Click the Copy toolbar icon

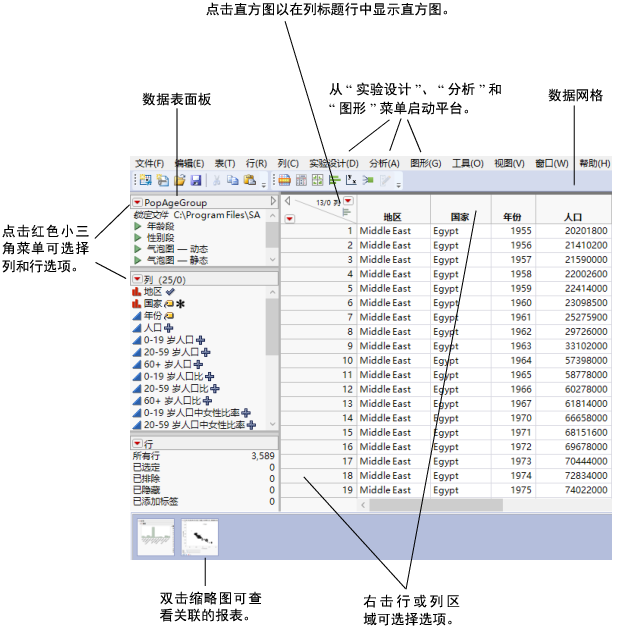point(233,180)
